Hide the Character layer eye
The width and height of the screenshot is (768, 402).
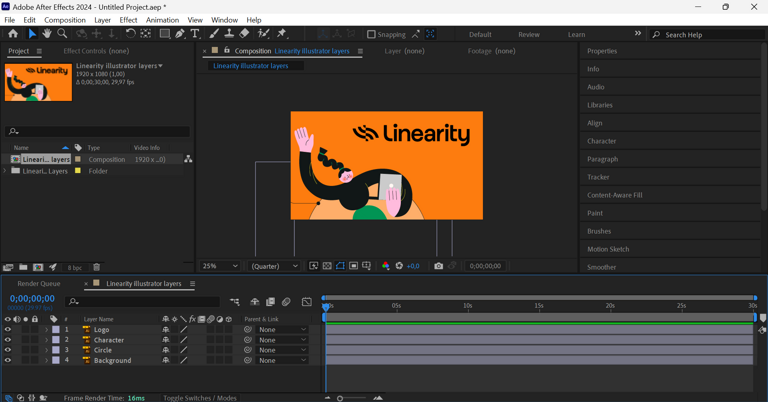click(x=7, y=340)
